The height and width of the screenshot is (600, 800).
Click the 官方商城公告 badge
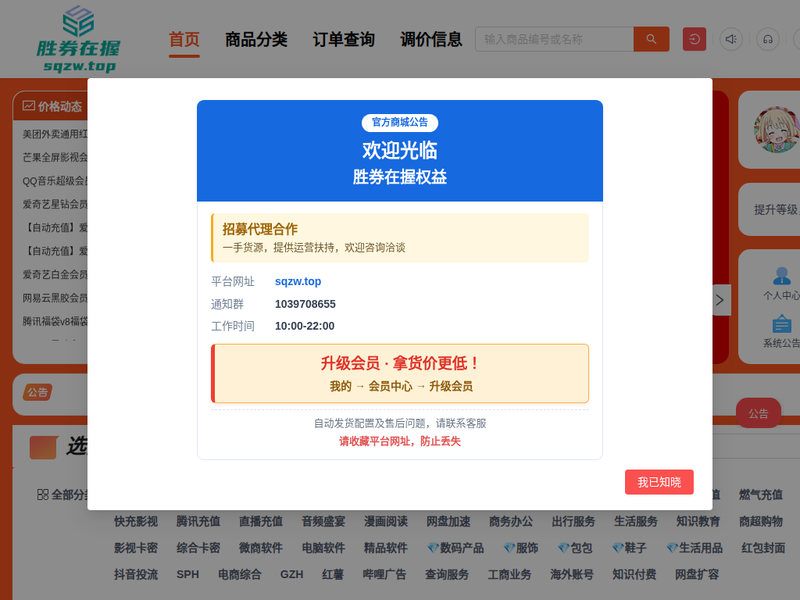click(x=400, y=122)
